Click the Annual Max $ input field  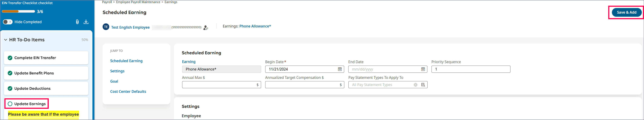tap(219, 85)
